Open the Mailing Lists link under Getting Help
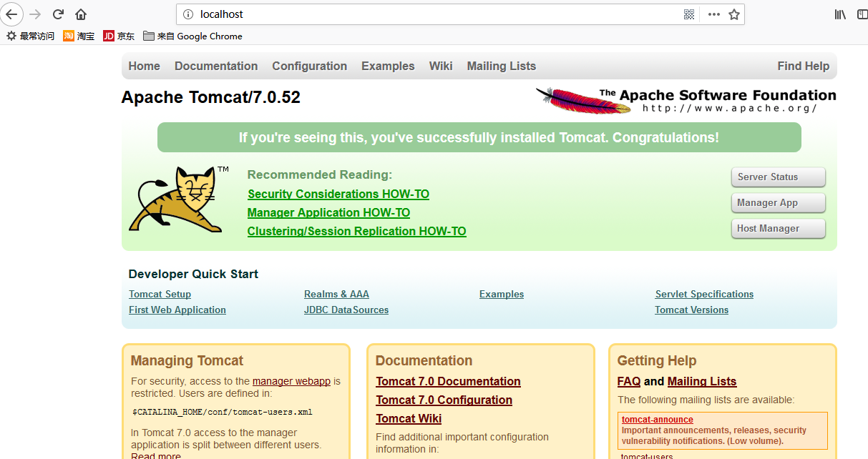 [702, 381]
